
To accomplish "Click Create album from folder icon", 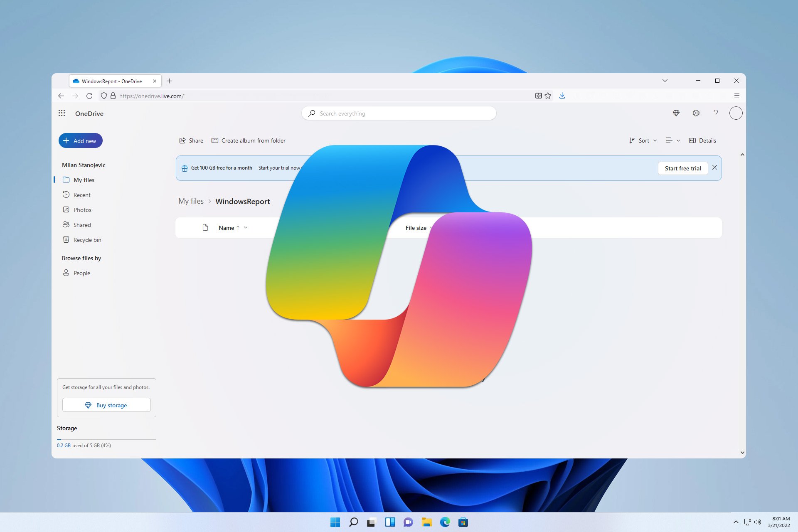I will (x=214, y=140).
